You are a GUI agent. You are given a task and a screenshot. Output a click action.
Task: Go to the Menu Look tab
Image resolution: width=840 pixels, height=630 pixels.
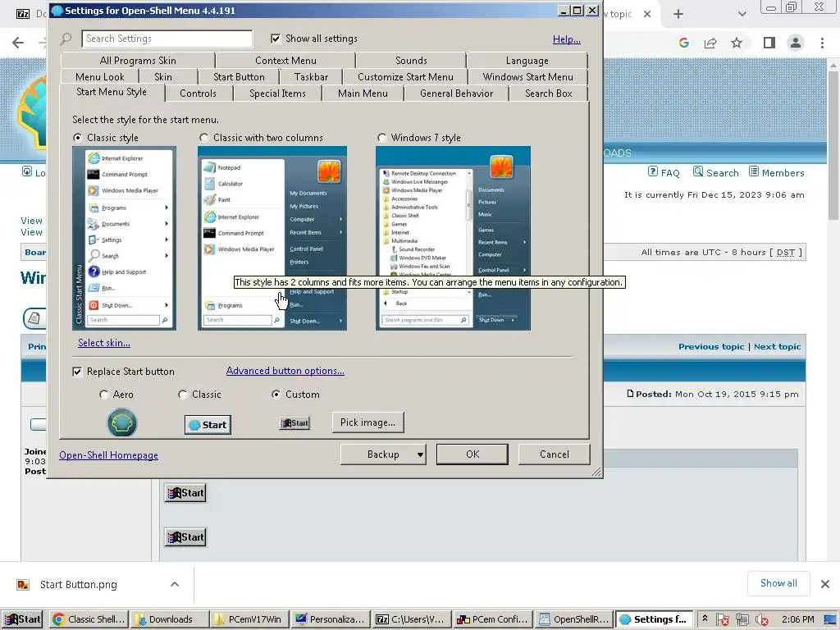99,76
